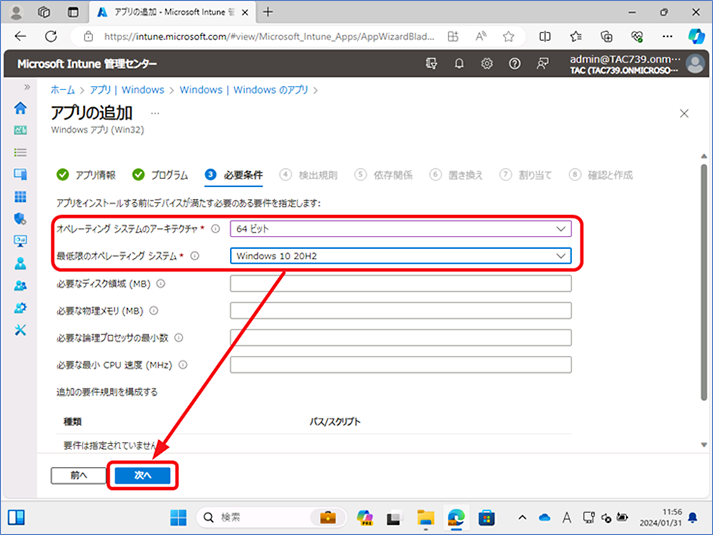This screenshot has height=535, width=713.
Task: Click minimum logical processors field
Action: pos(401,338)
